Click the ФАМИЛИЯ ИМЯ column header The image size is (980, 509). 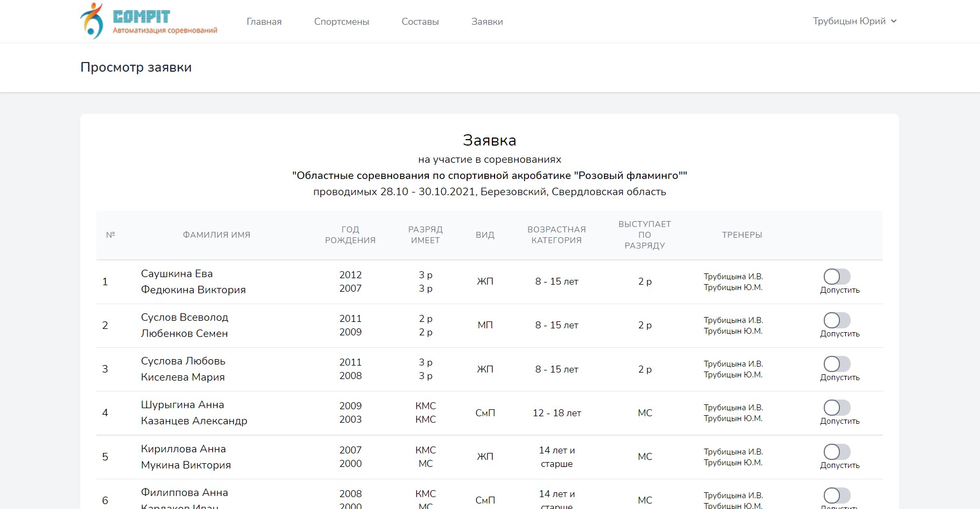point(216,235)
